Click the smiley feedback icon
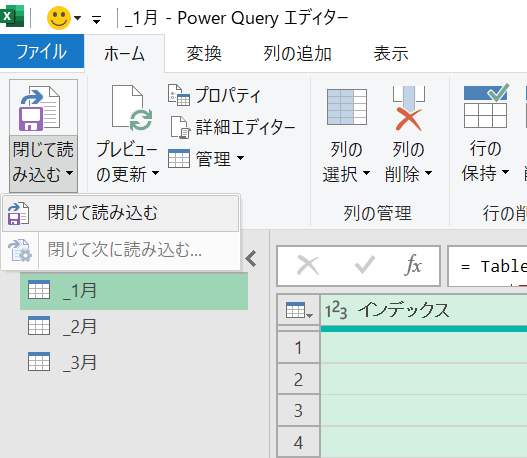The width and height of the screenshot is (527, 458). pos(59,18)
